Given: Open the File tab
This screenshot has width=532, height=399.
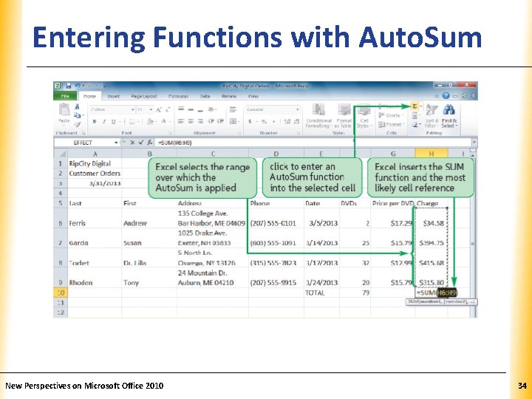Looking at the screenshot, I should point(65,96).
